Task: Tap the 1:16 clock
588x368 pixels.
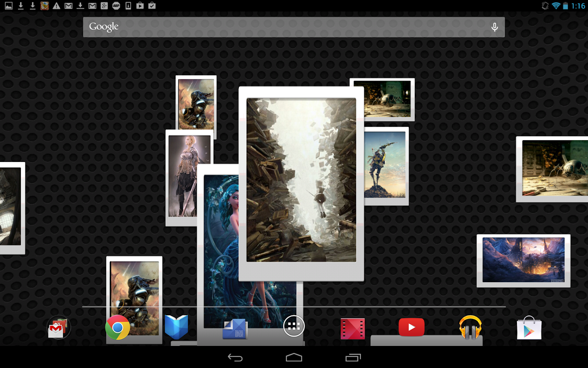Action: coord(578,6)
